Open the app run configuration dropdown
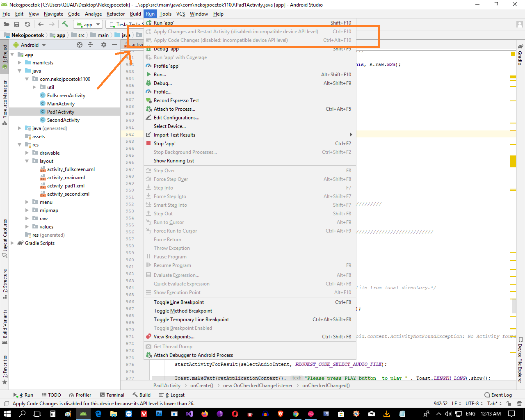 point(87,25)
